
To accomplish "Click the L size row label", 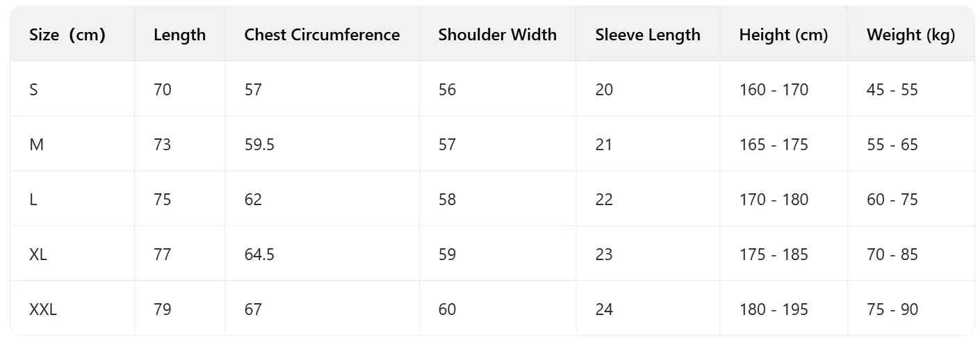I will coord(33,200).
